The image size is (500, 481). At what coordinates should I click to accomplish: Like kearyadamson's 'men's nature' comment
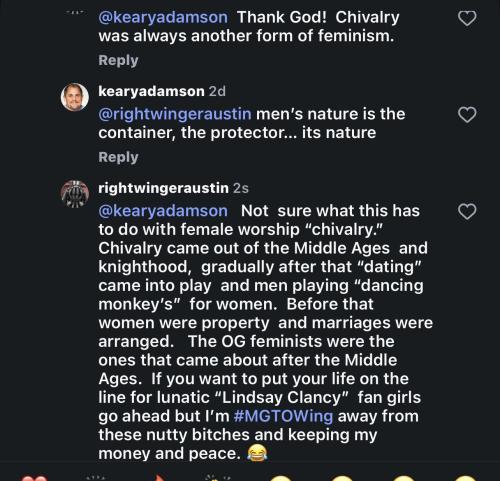467,115
